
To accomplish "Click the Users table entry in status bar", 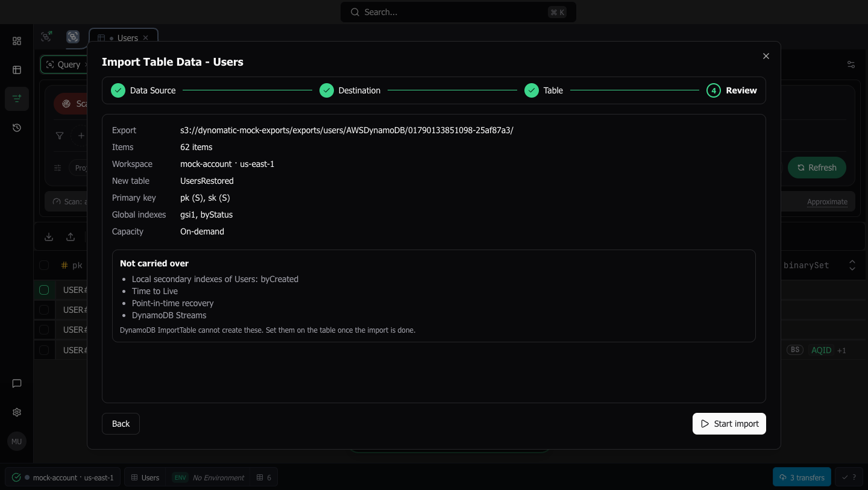I will [145, 477].
